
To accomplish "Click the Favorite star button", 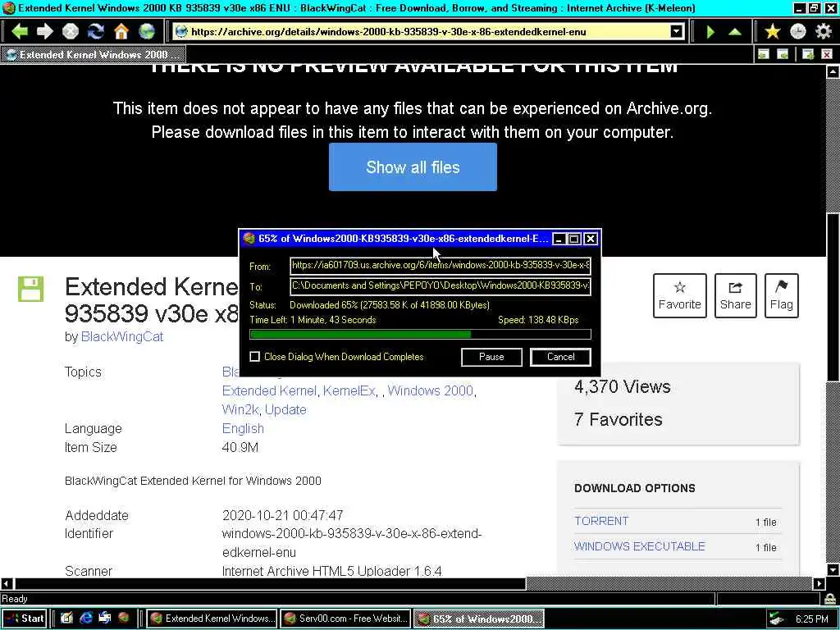I will click(679, 295).
